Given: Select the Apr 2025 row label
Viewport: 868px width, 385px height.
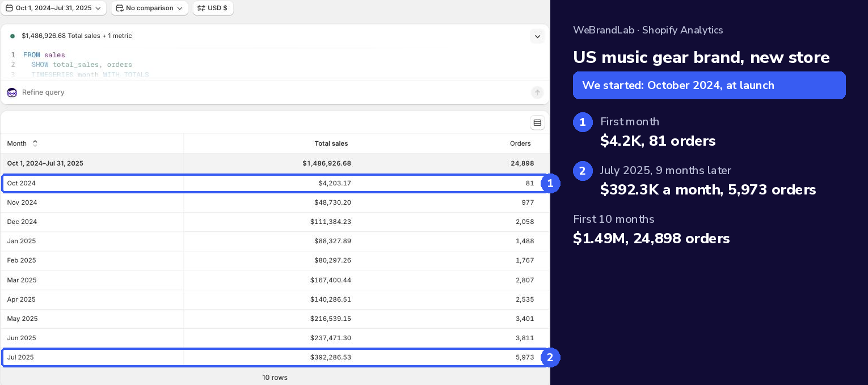Looking at the screenshot, I should [21, 299].
